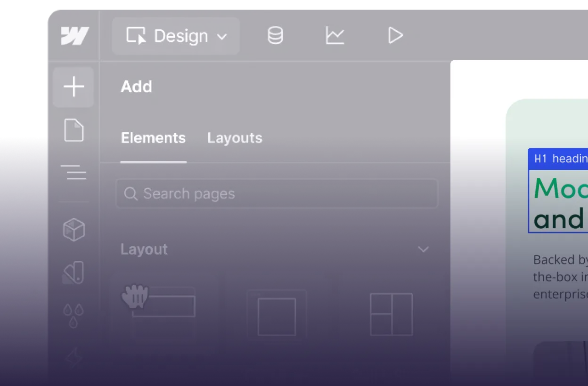588x386 pixels.
Task: Select the Elements tab
Action: pos(153,138)
